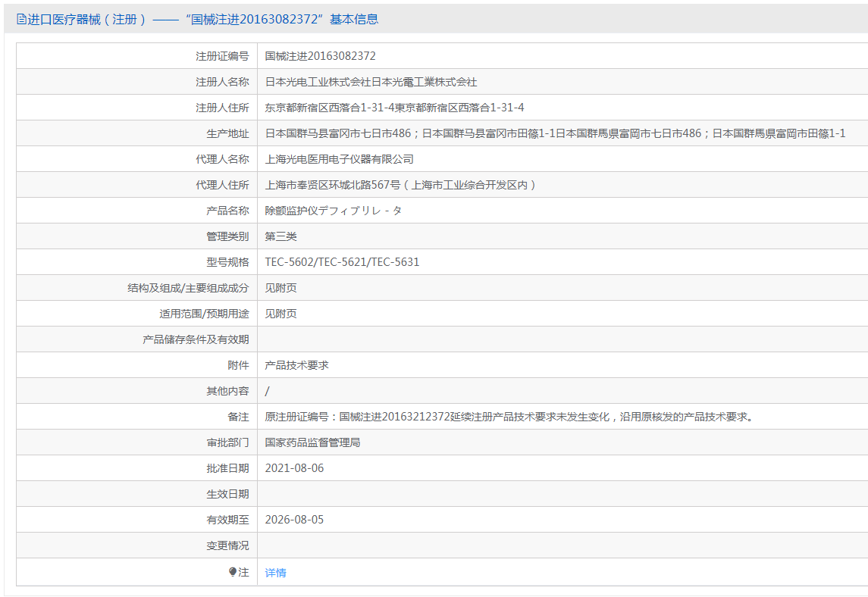
Task: Click the document icon beside the page title
Action: coord(21,20)
